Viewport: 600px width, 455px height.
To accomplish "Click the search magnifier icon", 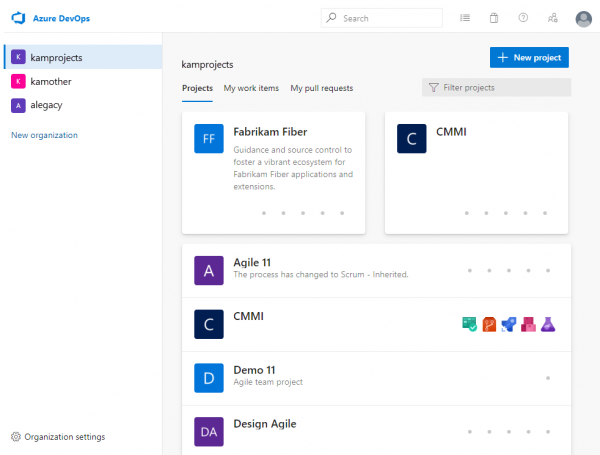I will (331, 18).
